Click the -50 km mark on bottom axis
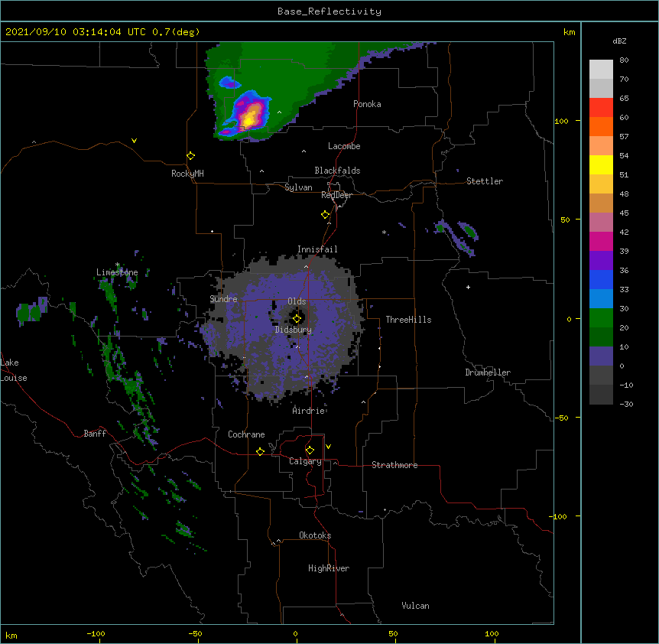 (195, 633)
